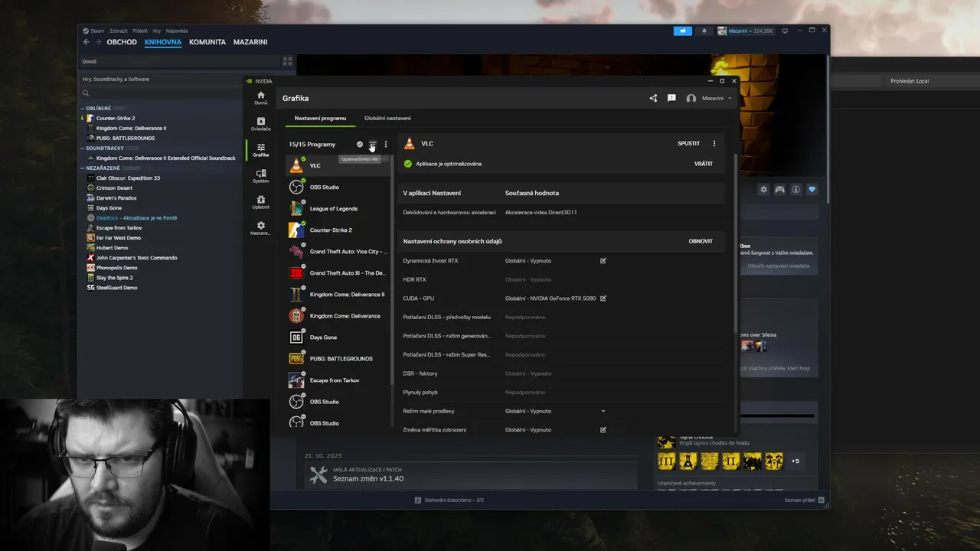The image size is (980, 551).
Task: Open Nastavení gear in NVIDIA sidebar
Action: click(261, 228)
